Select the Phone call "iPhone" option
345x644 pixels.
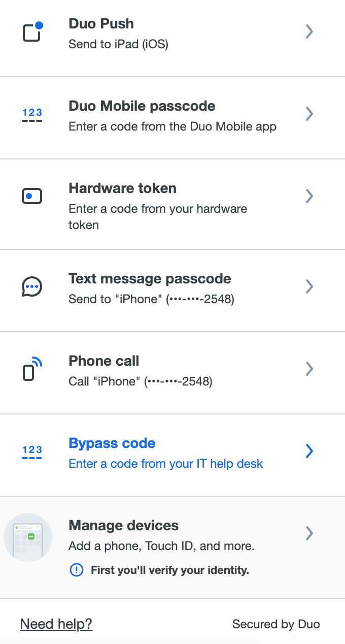tap(172, 373)
